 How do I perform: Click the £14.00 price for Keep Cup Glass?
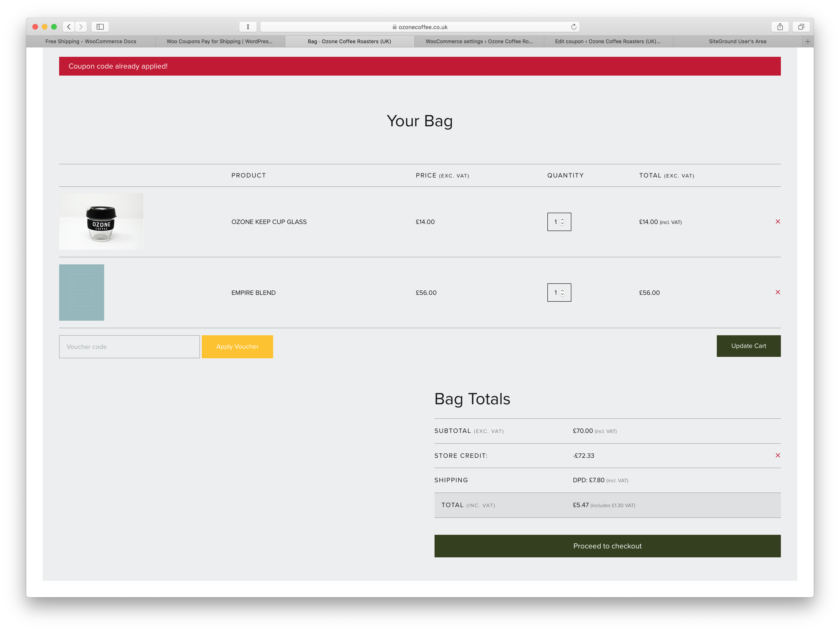tap(425, 222)
